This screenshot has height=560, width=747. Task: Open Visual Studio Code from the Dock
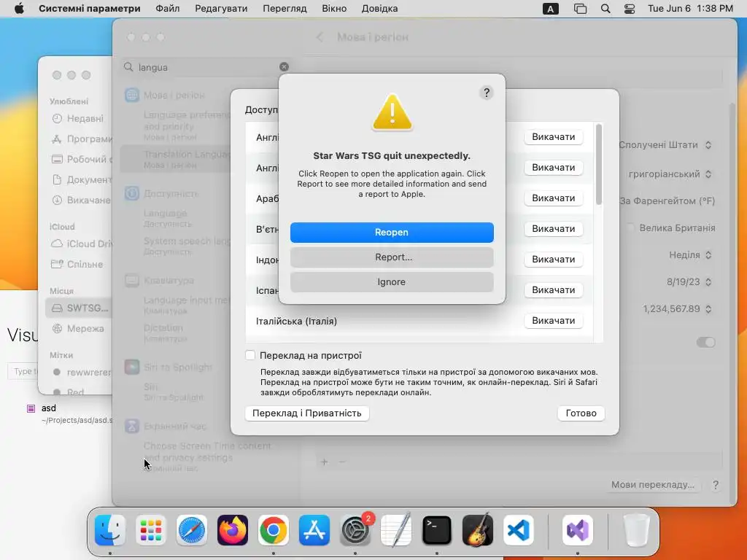click(519, 530)
